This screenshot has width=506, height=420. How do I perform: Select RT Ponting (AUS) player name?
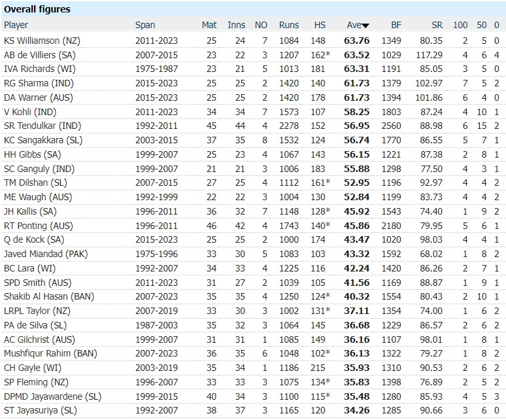click(39, 226)
